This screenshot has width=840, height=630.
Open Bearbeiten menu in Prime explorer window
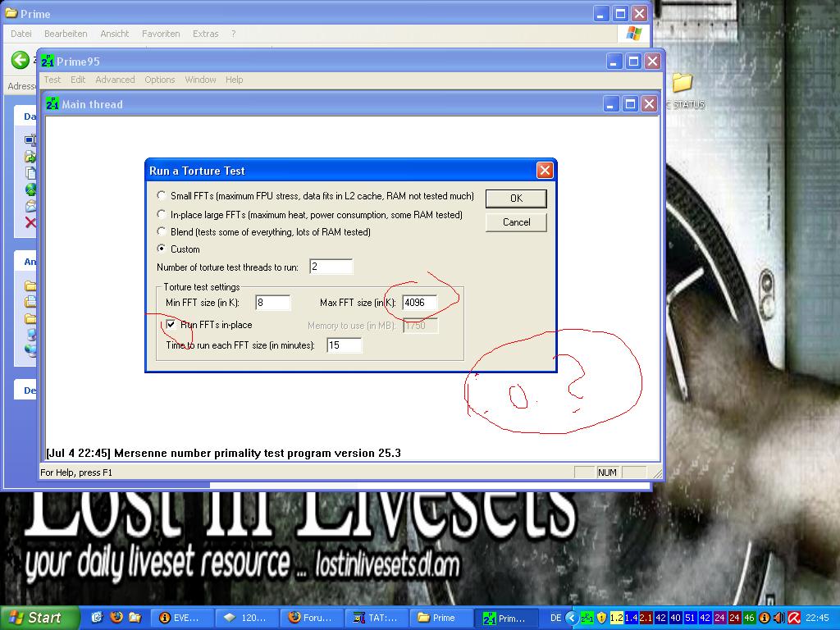(66, 33)
